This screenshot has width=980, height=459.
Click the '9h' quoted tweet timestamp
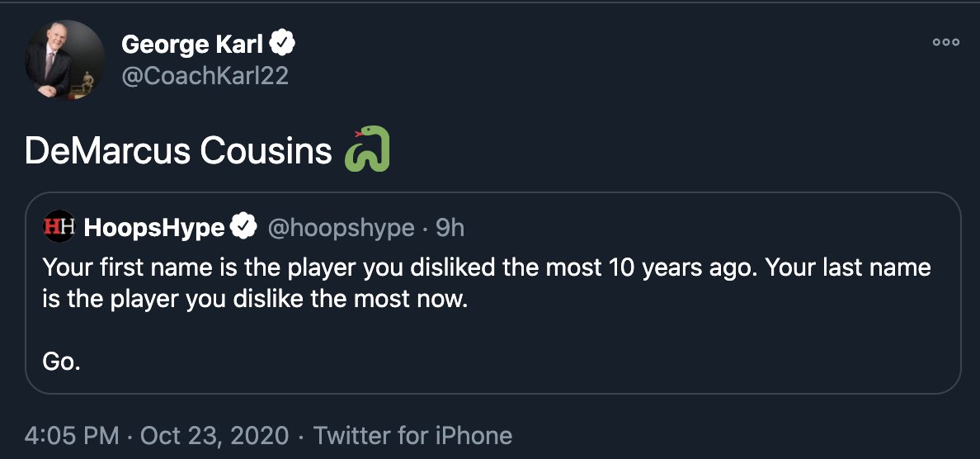tap(450, 228)
